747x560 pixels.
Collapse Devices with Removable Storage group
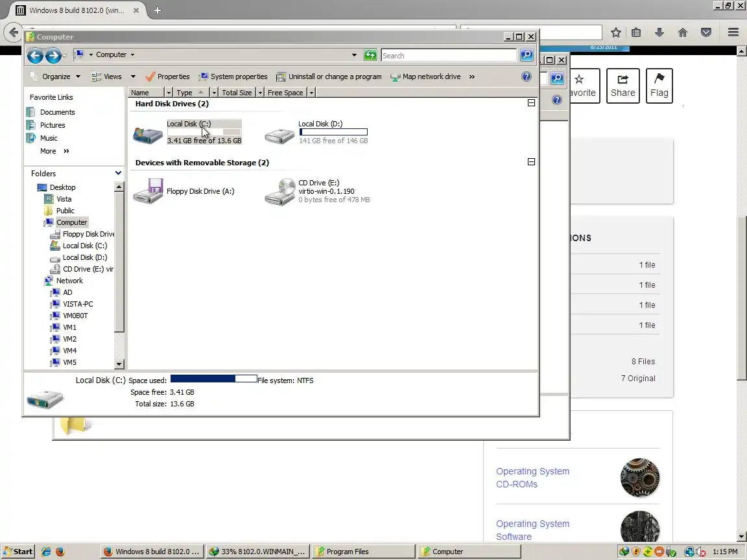tap(531, 162)
